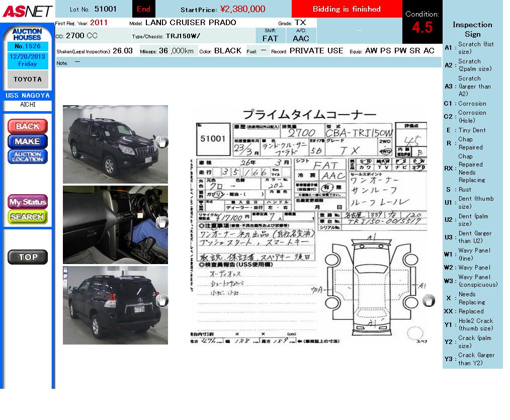Screen dimensions: 510x420
Task: Go to Auction Location page
Action: [x=27, y=156]
